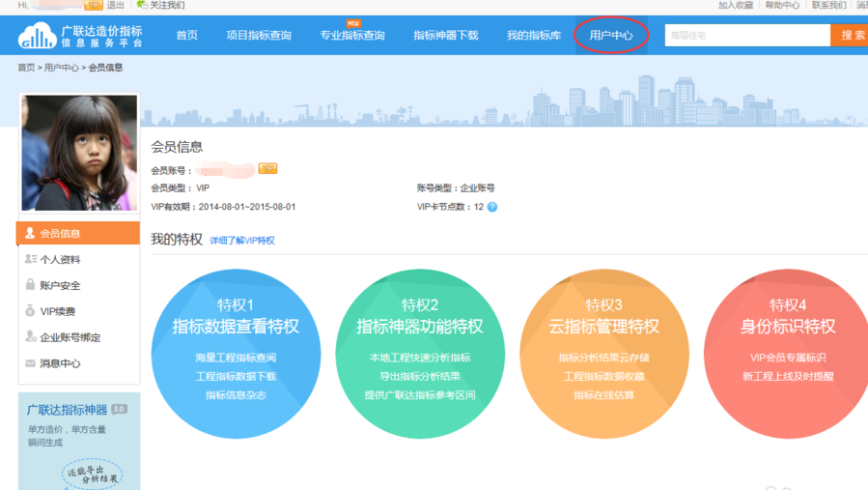Click 首页 in the breadcrumb

pos(26,68)
